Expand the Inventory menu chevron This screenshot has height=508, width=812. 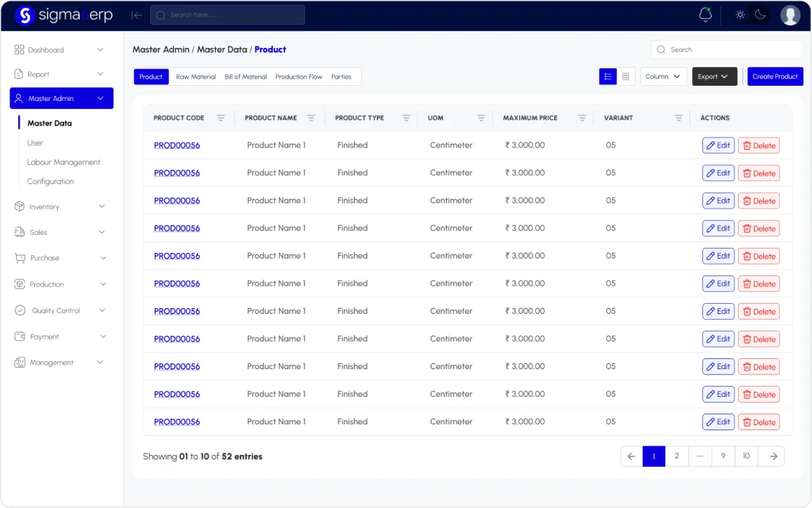[x=102, y=206]
